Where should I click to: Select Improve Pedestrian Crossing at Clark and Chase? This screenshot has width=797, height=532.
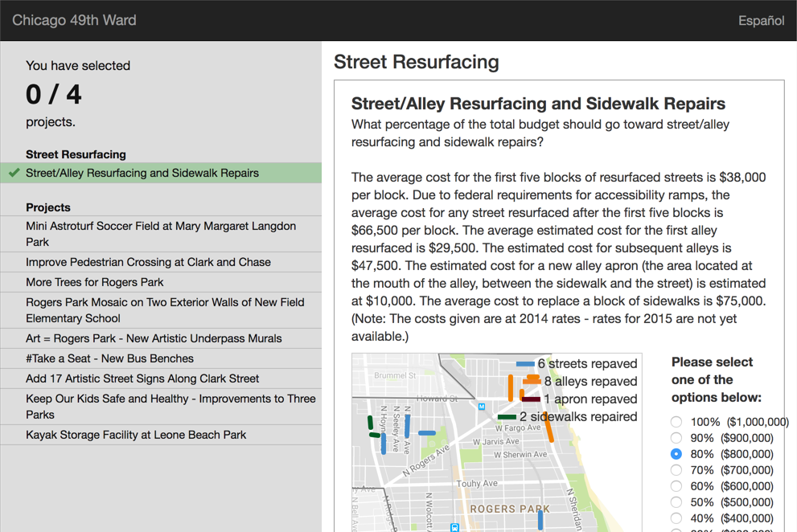click(148, 262)
